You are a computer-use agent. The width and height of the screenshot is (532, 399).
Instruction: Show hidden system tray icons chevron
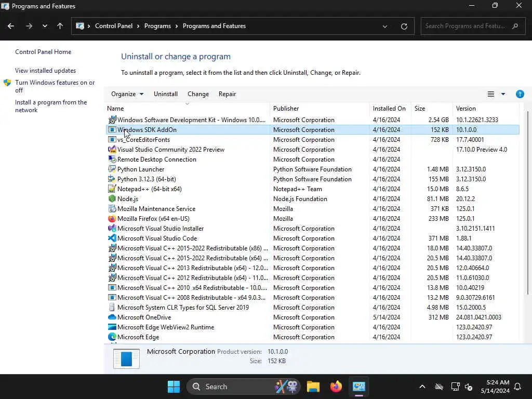(x=422, y=387)
